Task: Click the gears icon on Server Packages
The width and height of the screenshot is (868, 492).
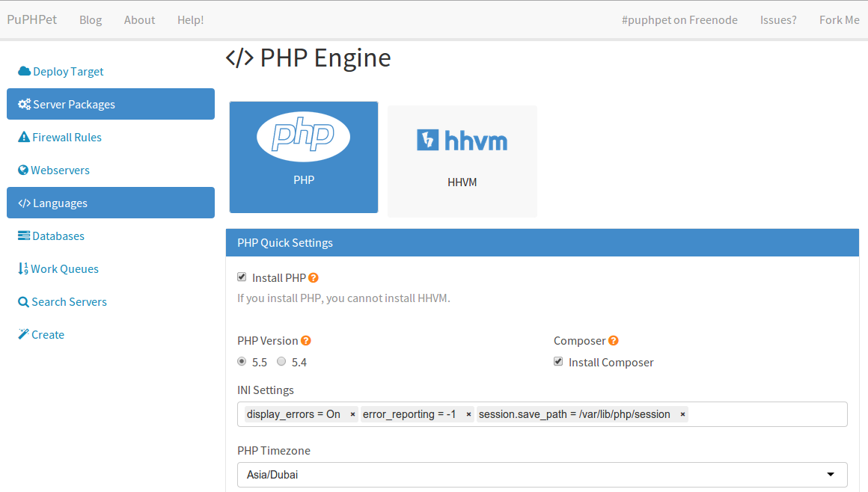Action: point(24,104)
